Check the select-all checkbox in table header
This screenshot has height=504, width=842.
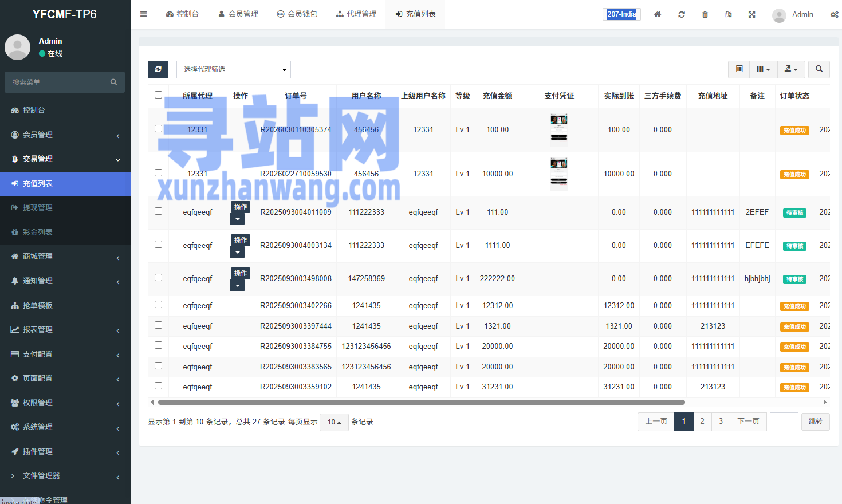159,95
